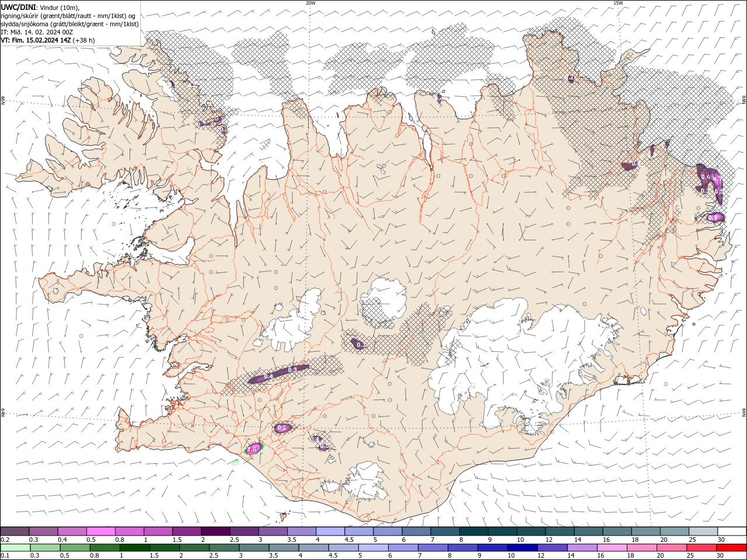Image resolution: width=747 pixels, height=560 pixels.
Task: Pick the bottom-row light pink swatch at 16
Action: point(612,548)
